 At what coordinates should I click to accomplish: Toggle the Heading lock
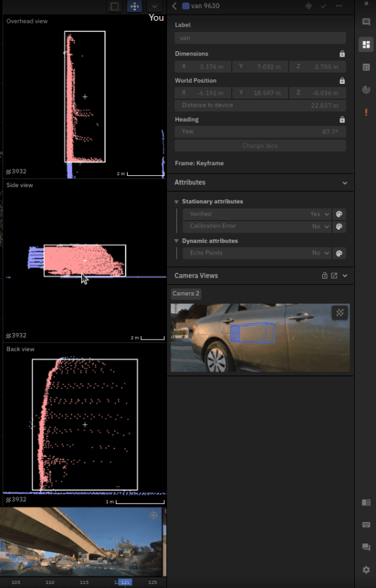click(x=342, y=120)
